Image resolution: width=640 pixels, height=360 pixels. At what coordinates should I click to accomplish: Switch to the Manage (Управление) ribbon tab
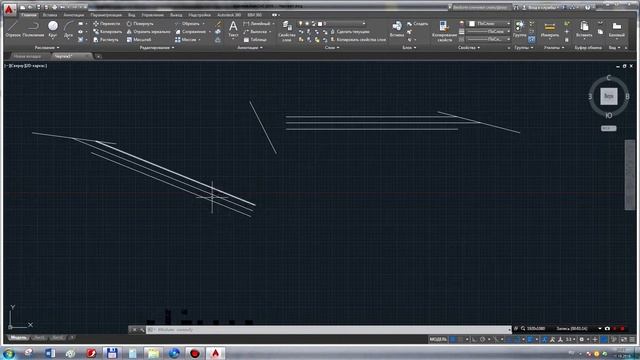point(152,15)
